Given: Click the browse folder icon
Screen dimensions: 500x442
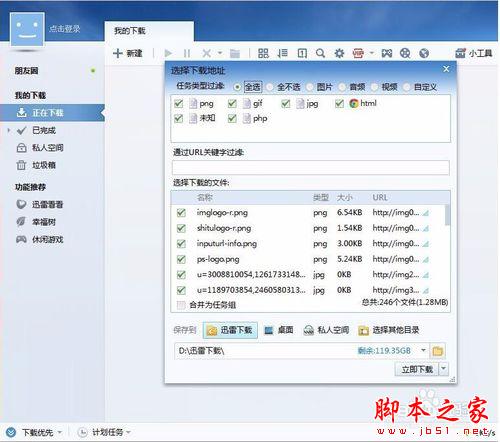Looking at the screenshot, I should pos(438,351).
